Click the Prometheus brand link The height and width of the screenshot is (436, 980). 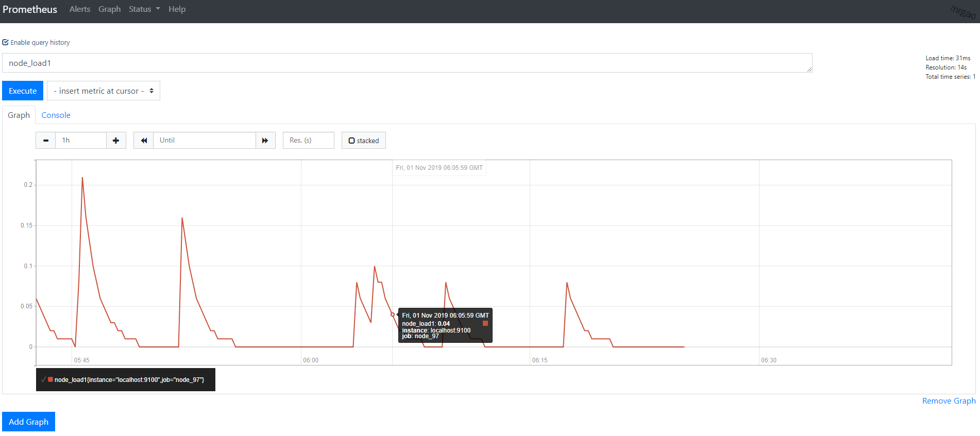30,9
